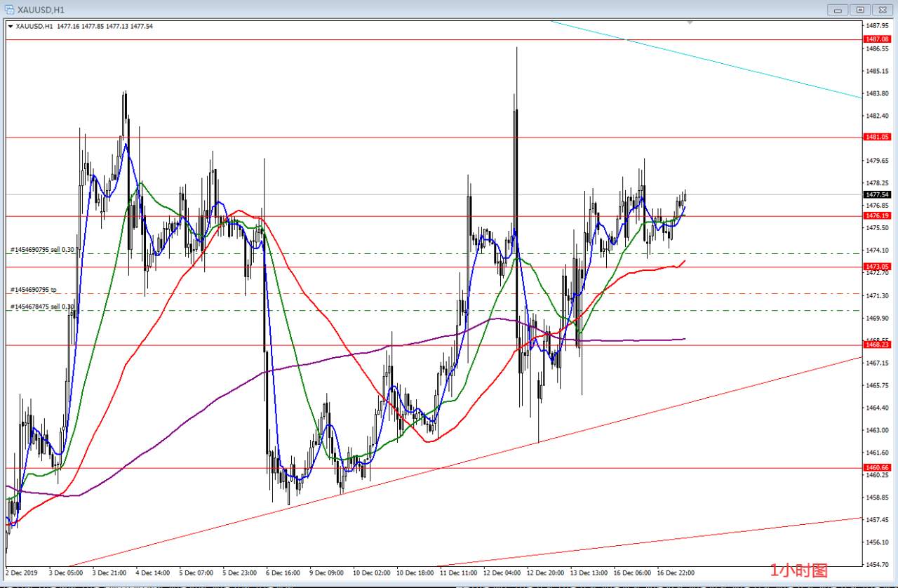Click the current price label 1477.54
The height and width of the screenshot is (588, 898).
click(x=878, y=194)
